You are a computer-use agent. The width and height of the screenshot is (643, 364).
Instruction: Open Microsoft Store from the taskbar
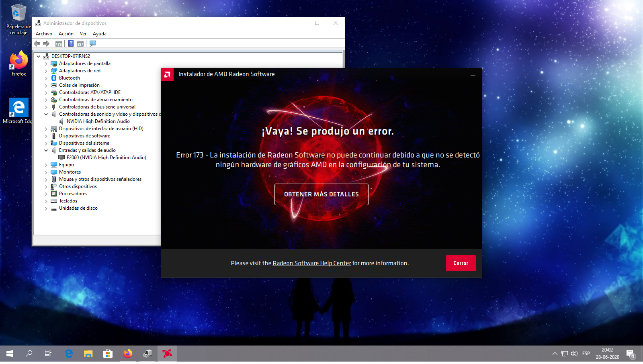coord(108,354)
